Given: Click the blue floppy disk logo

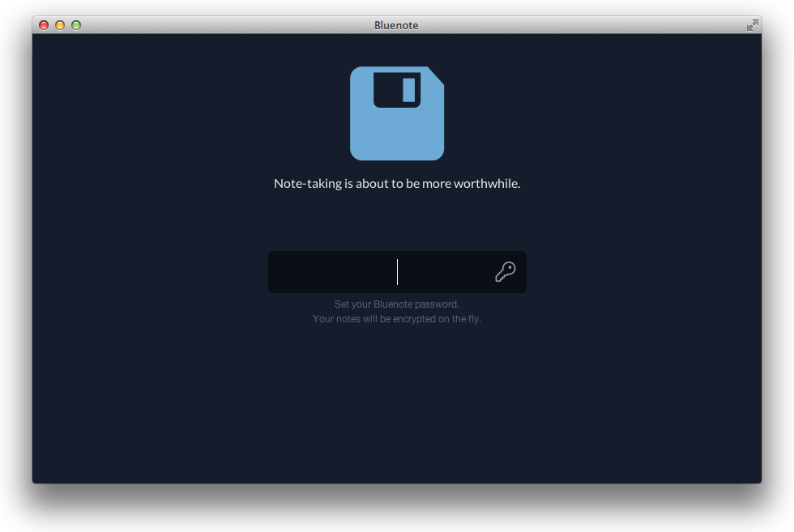Looking at the screenshot, I should 397,113.
